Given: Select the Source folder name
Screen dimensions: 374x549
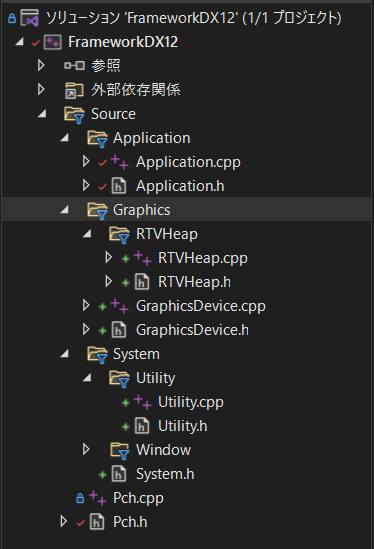Looking at the screenshot, I should (x=113, y=114).
